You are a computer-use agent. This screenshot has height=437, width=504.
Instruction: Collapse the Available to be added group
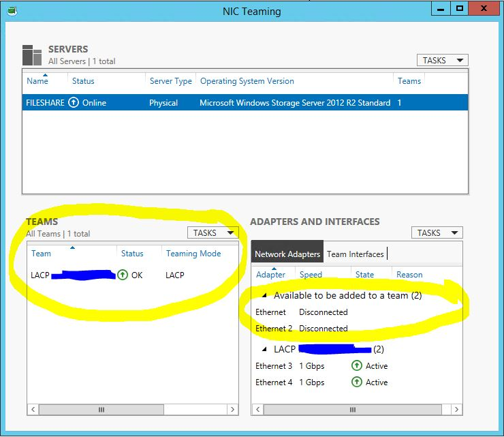pos(264,295)
